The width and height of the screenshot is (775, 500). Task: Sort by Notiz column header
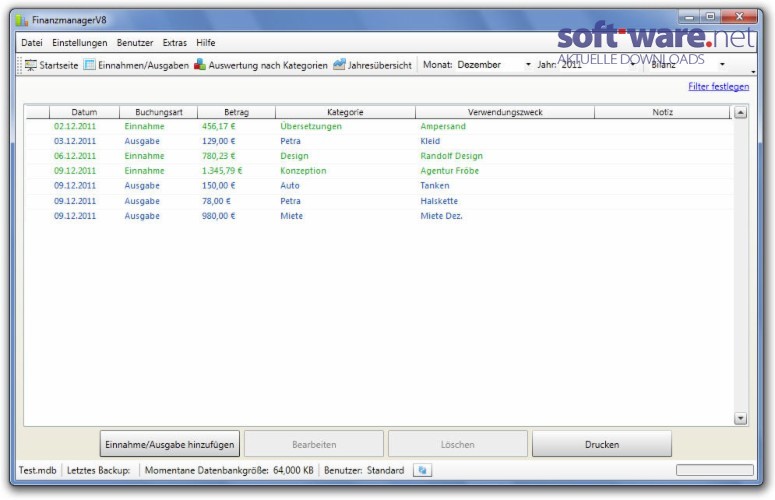[662, 112]
